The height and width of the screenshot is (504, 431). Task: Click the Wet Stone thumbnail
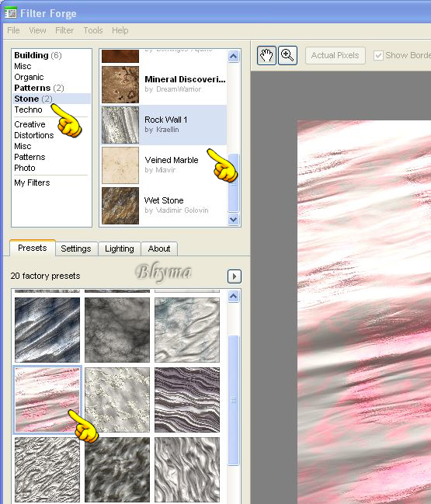point(120,206)
